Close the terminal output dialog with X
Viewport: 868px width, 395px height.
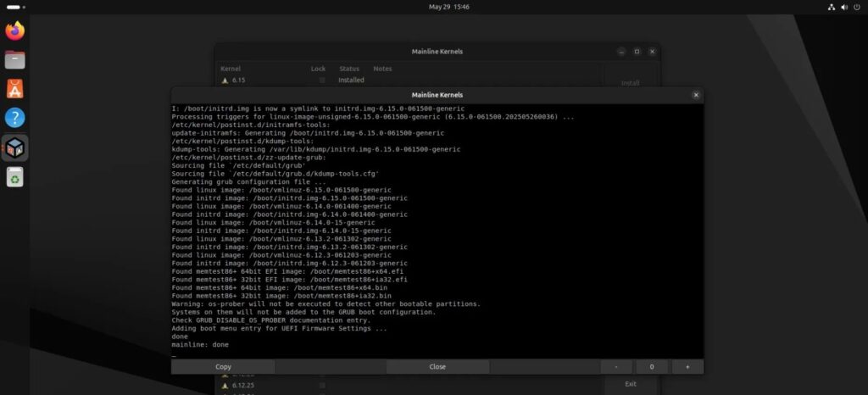pos(696,95)
